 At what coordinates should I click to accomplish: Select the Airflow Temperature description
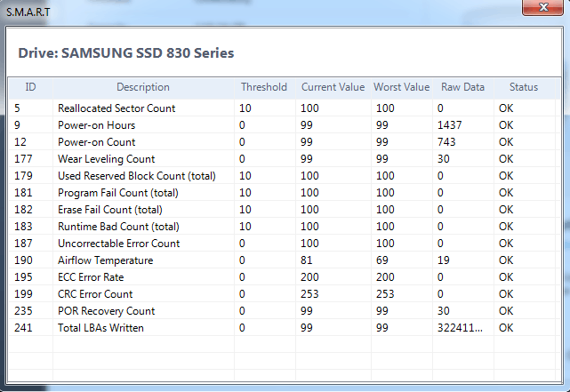point(106,260)
